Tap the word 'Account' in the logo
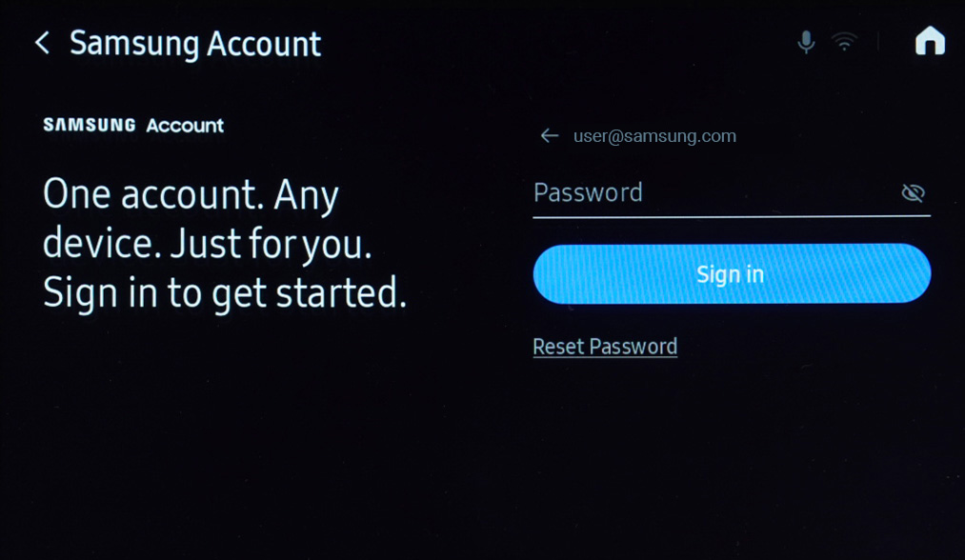This screenshot has height=560, width=965. (x=185, y=126)
